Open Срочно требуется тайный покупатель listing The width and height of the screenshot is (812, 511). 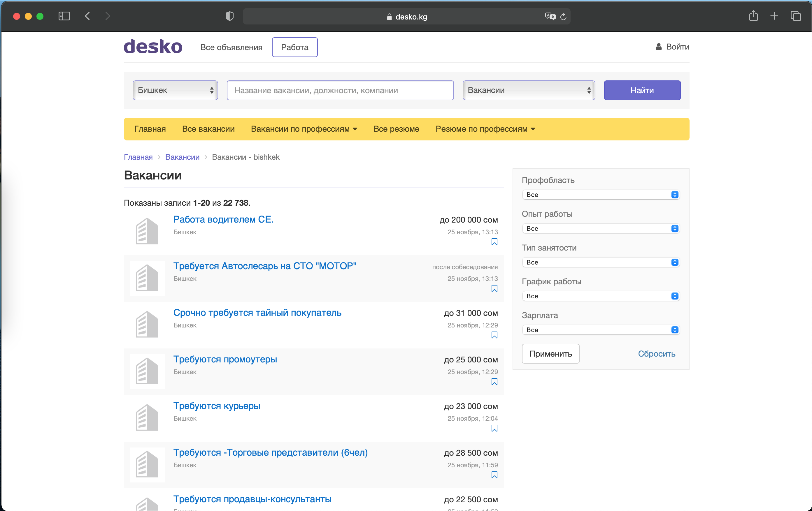pos(257,313)
